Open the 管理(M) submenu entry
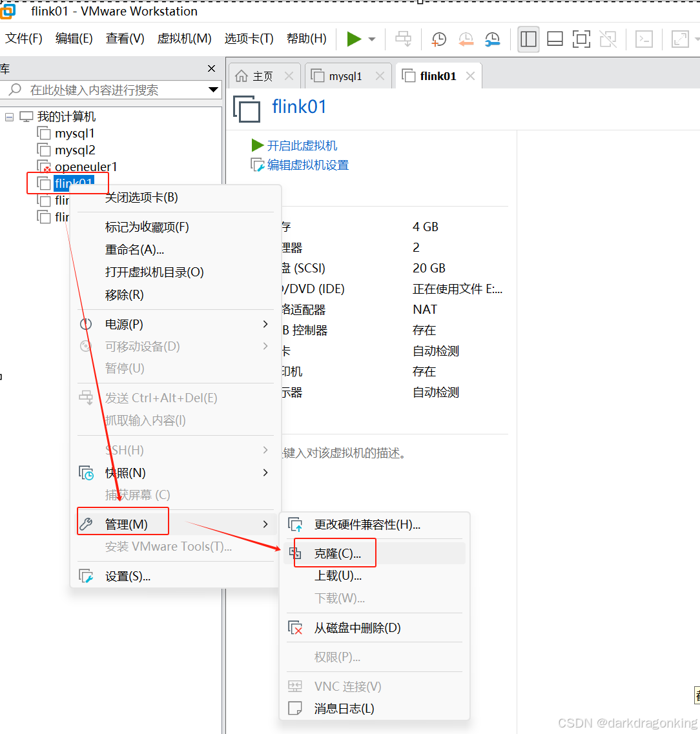The image size is (700, 734). click(176, 524)
